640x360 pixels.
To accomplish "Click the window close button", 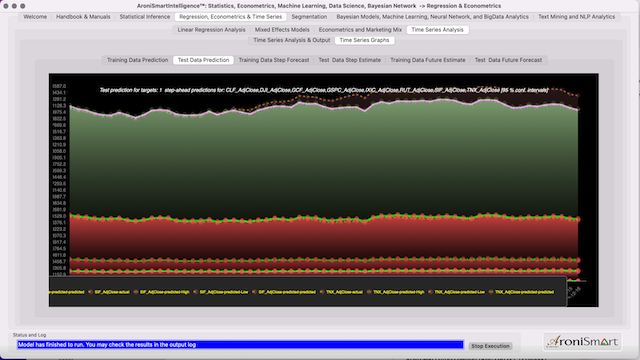I will pyautogui.click(x=6, y=6).
